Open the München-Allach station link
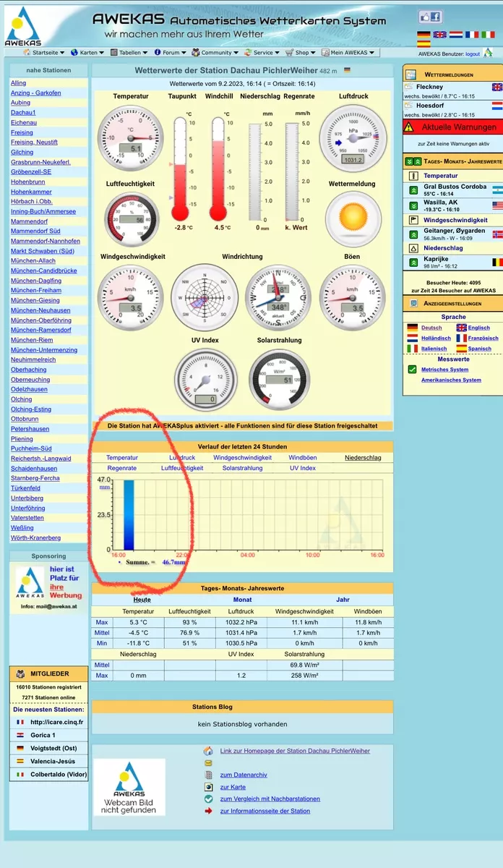Viewport: 503px width, 868px height. [x=33, y=261]
